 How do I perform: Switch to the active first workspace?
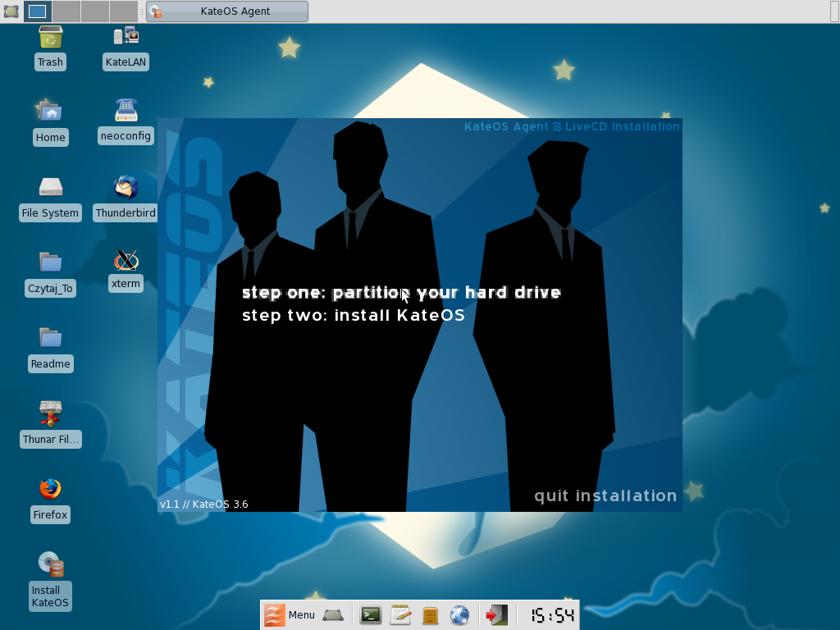pos(38,11)
